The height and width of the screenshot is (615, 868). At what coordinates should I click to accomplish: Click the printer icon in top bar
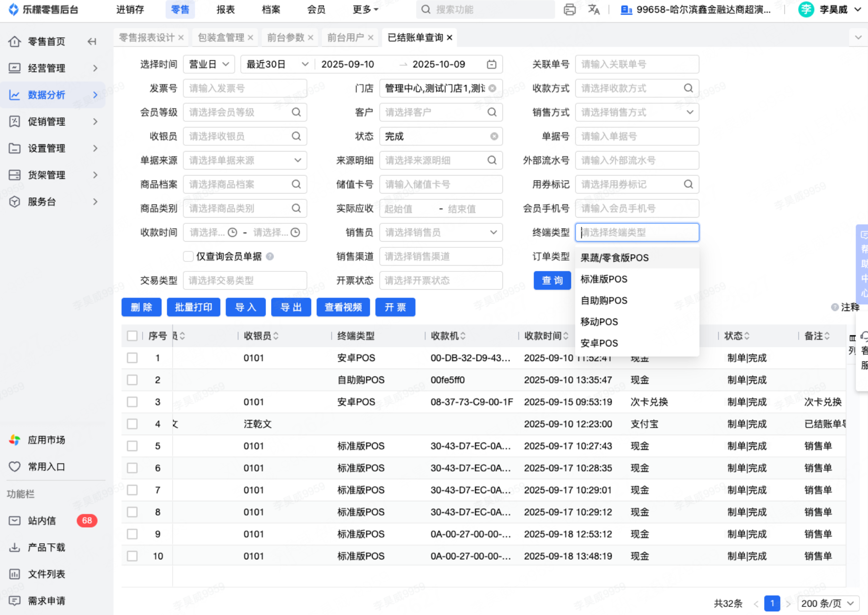[570, 9]
